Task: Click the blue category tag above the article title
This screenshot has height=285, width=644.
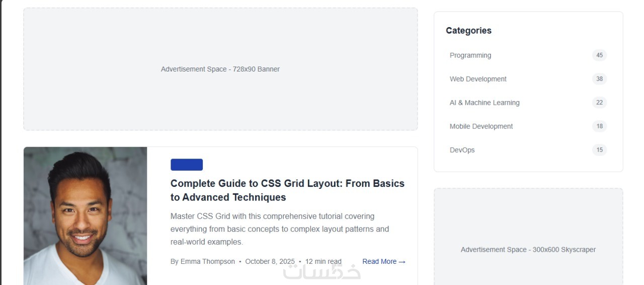Action: coord(187,165)
